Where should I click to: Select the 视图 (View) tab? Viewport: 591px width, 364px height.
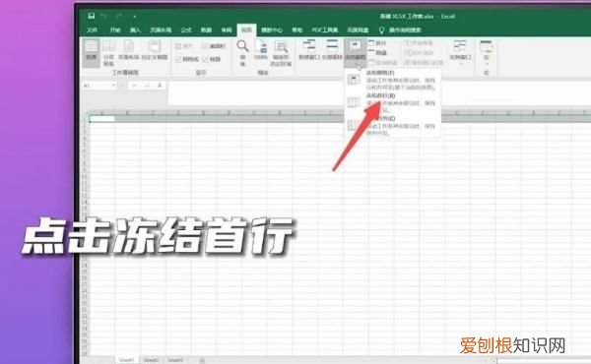coord(246,30)
